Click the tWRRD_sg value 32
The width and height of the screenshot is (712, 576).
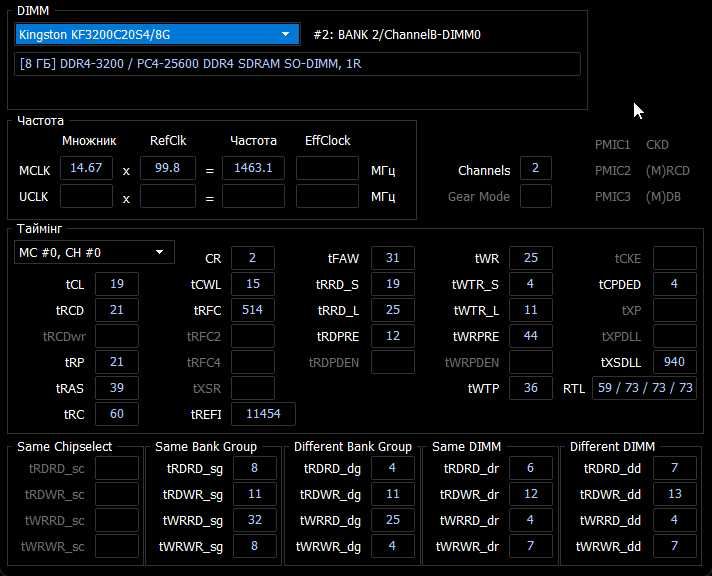tap(255, 520)
